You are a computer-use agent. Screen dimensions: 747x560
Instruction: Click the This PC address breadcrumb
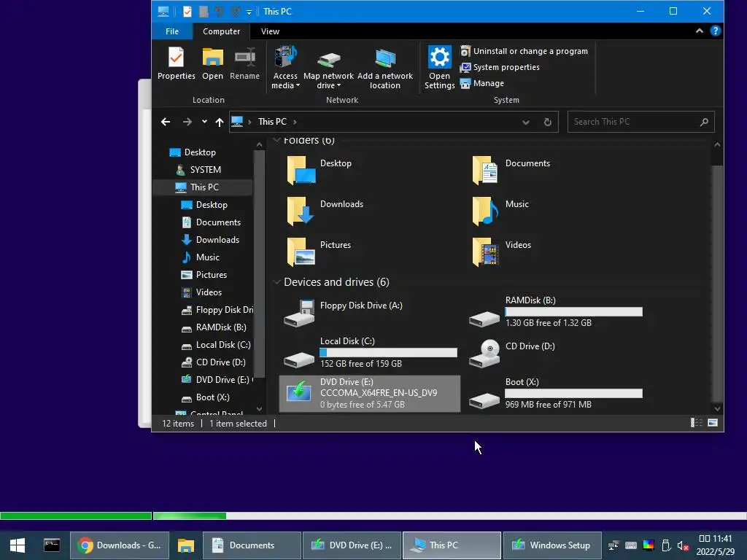[272, 122]
